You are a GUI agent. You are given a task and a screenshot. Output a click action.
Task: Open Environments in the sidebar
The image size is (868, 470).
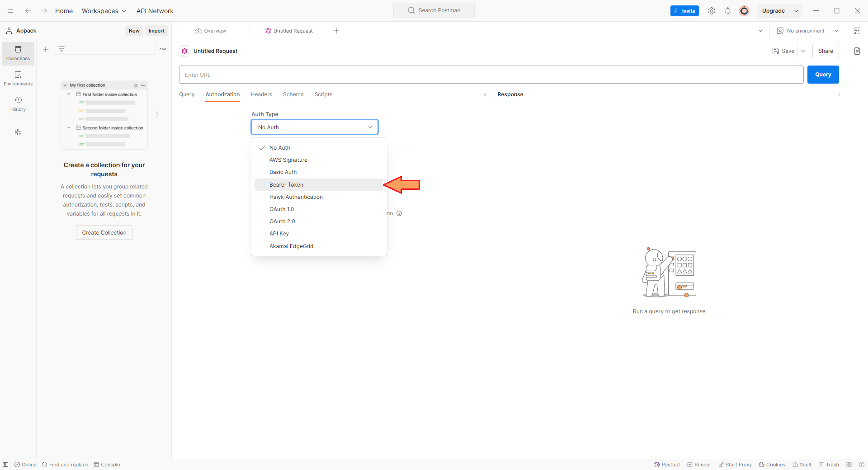tap(18, 79)
